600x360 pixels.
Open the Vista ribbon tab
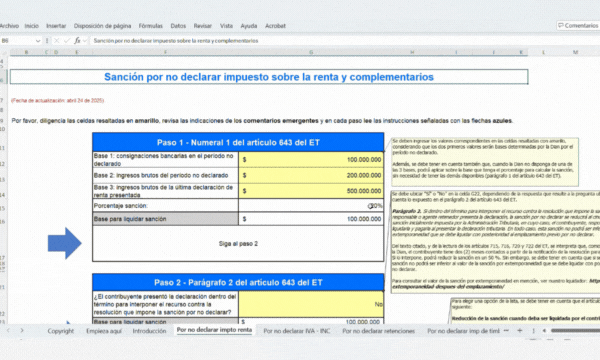[227, 26]
